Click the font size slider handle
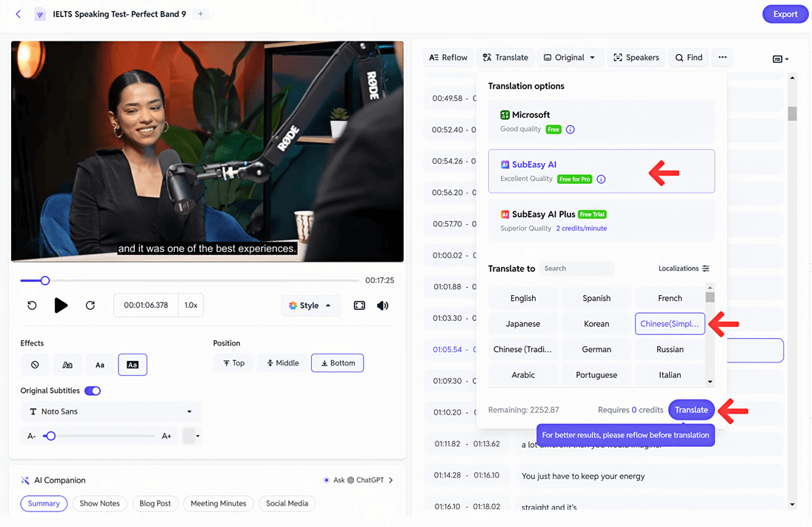The height and width of the screenshot is (527, 812). pos(50,436)
